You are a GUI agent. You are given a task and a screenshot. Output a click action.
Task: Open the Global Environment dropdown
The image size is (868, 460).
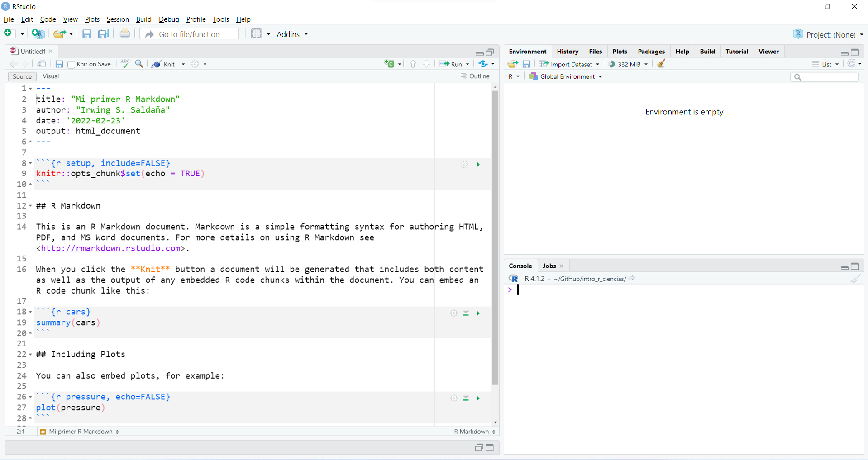566,76
